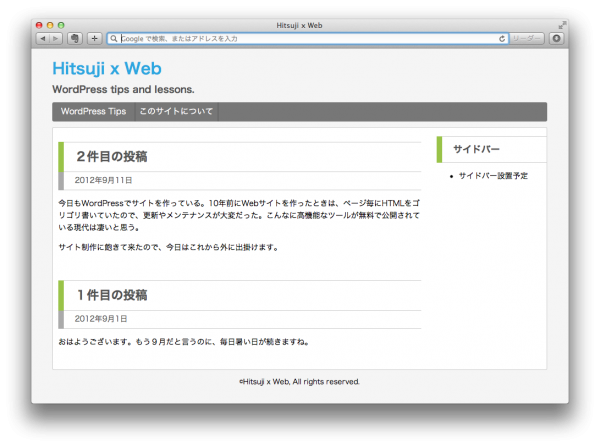Focus the address and search field

pos(308,39)
